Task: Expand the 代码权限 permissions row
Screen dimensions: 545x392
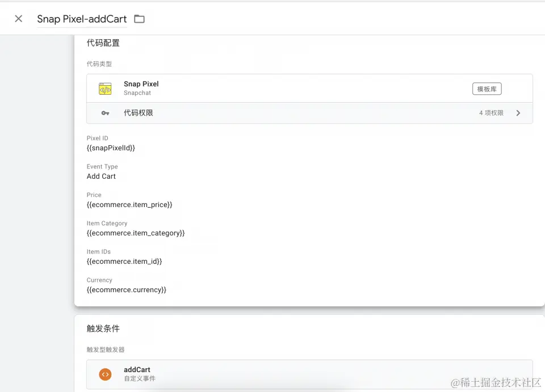Action: [x=309, y=113]
